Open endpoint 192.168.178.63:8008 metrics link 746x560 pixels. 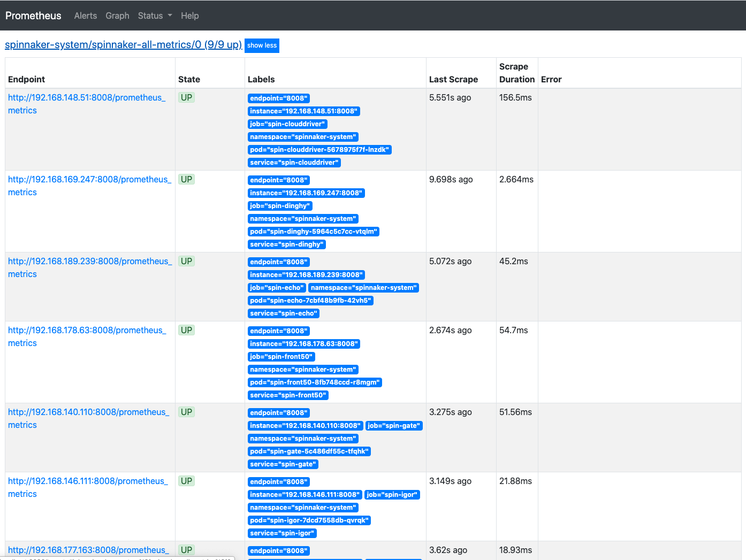click(x=87, y=336)
